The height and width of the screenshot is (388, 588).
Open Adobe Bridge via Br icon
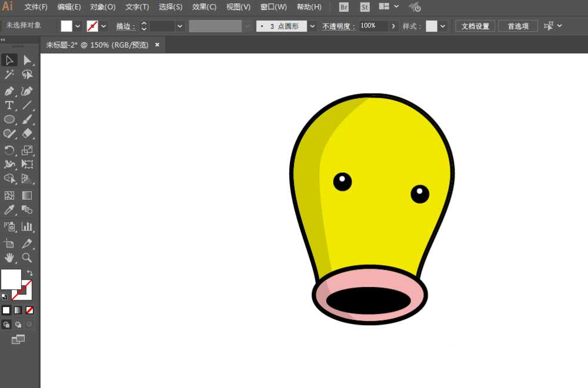[345, 7]
